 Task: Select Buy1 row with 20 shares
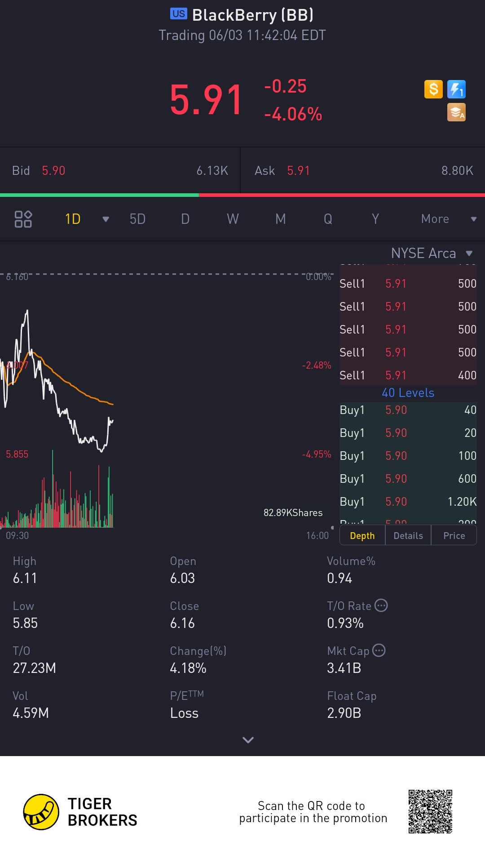[x=408, y=433]
